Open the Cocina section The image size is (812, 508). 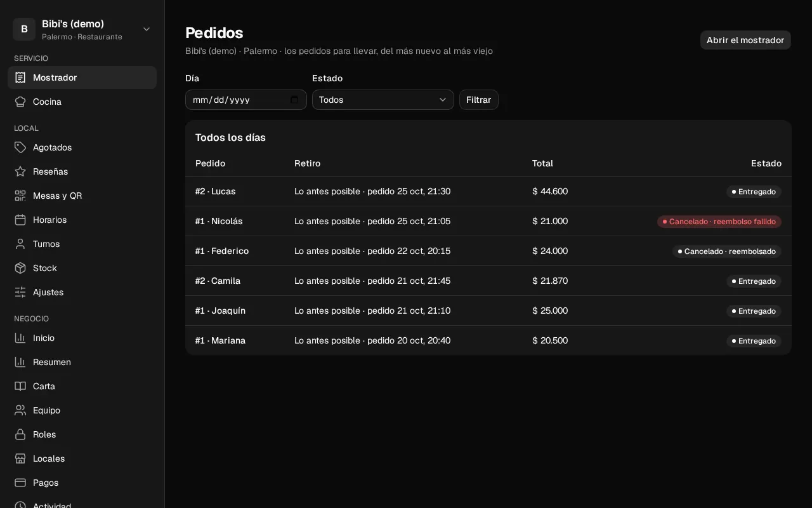[82, 102]
